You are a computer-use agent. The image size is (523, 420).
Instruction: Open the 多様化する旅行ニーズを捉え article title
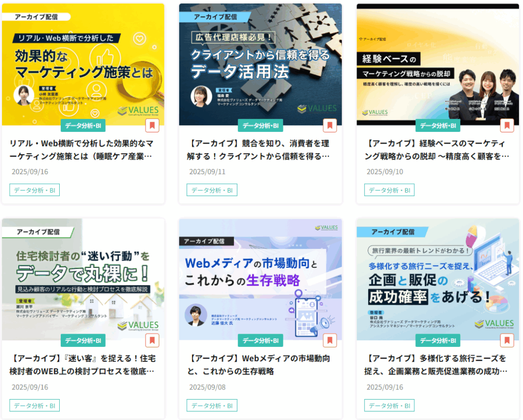(437, 364)
